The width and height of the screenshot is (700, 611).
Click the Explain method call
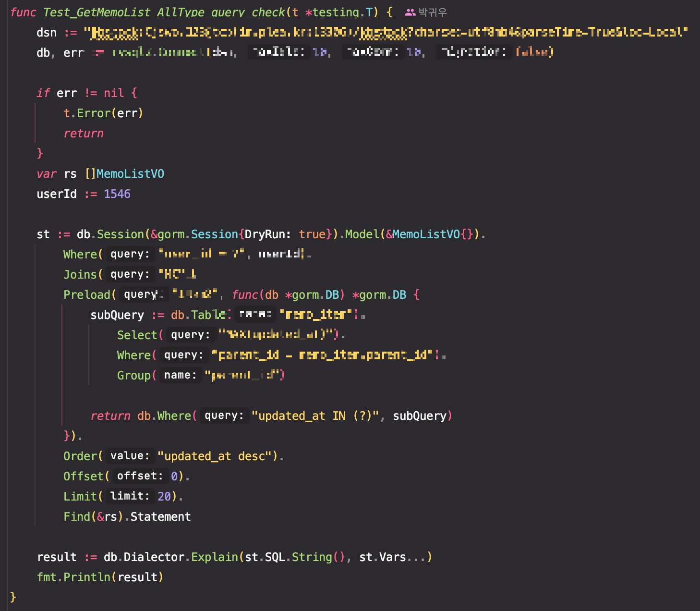click(215, 557)
